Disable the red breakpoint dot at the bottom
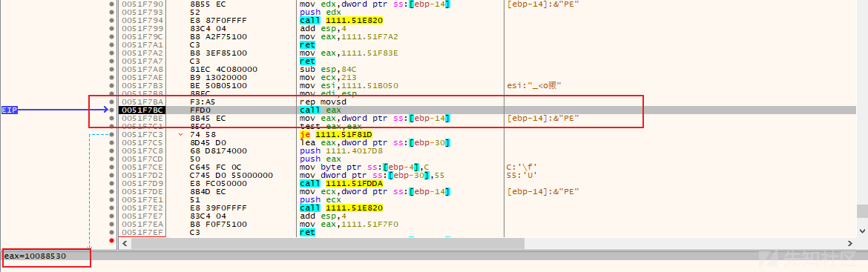Viewport: 868px width, 272px height. coord(112,240)
